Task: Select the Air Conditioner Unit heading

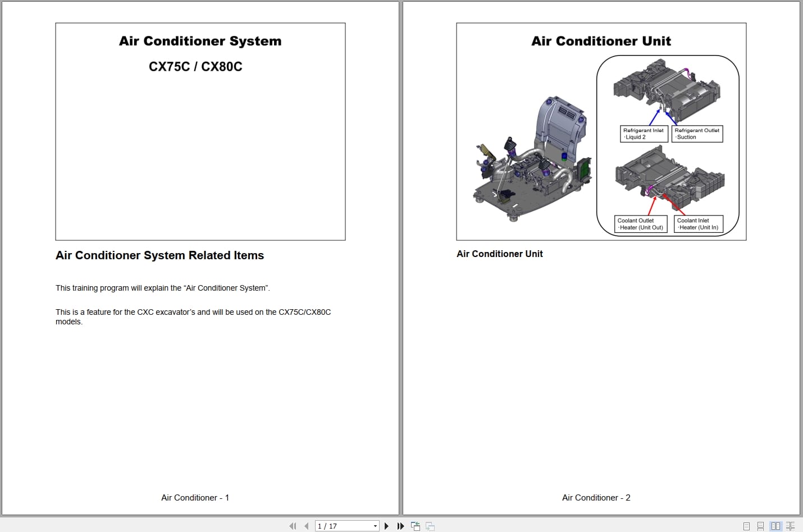Action: 601,40
